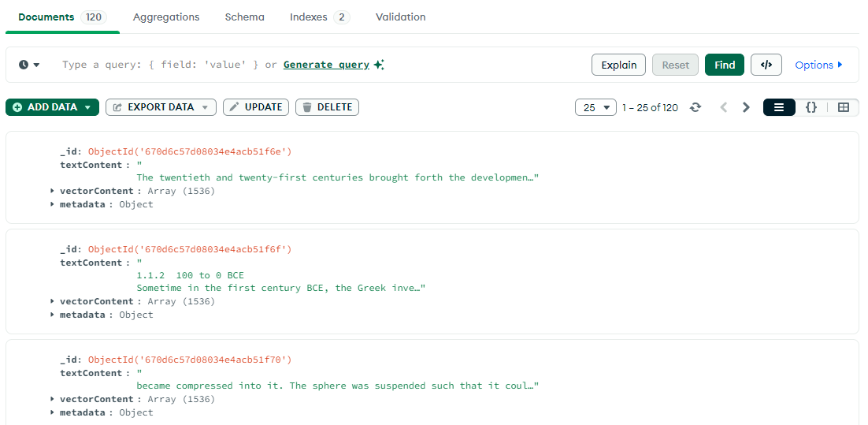The width and height of the screenshot is (868, 425).
Task: Click the '1 – 25 of 120' count
Action: [650, 107]
